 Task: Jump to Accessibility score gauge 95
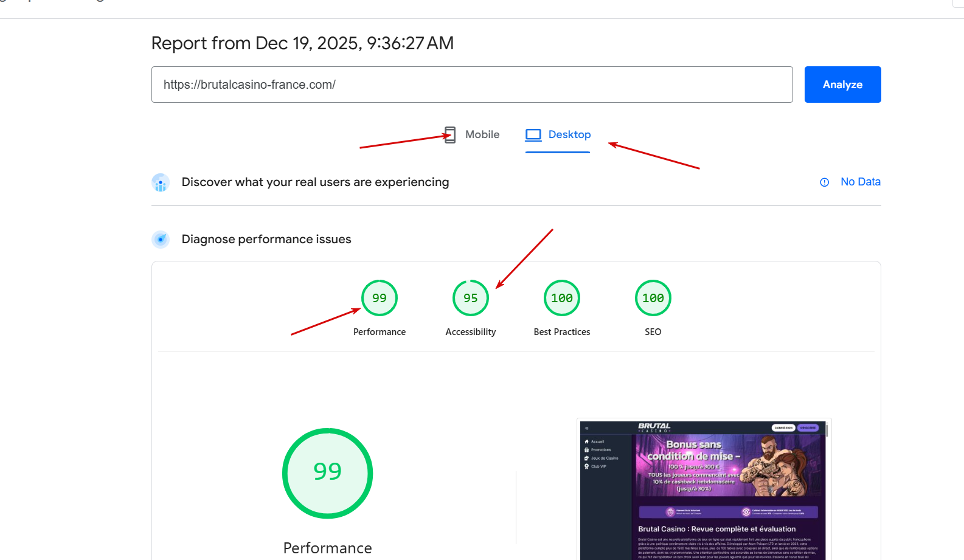pyautogui.click(x=471, y=298)
